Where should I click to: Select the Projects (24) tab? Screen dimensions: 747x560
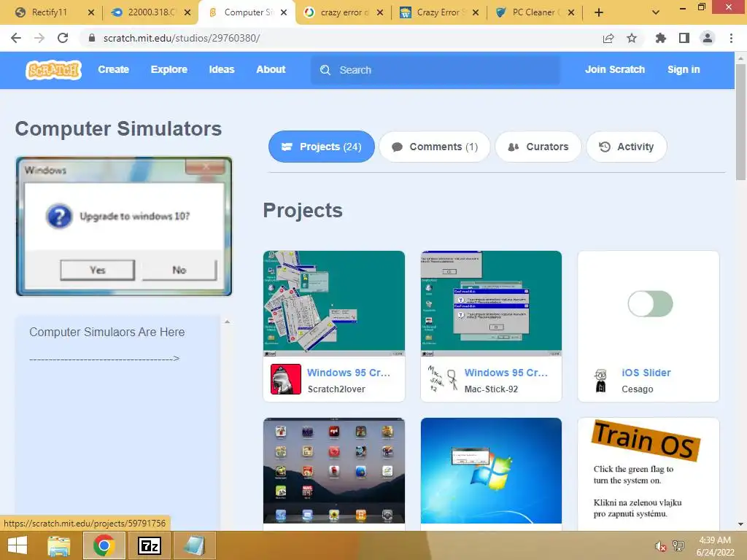[322, 147]
